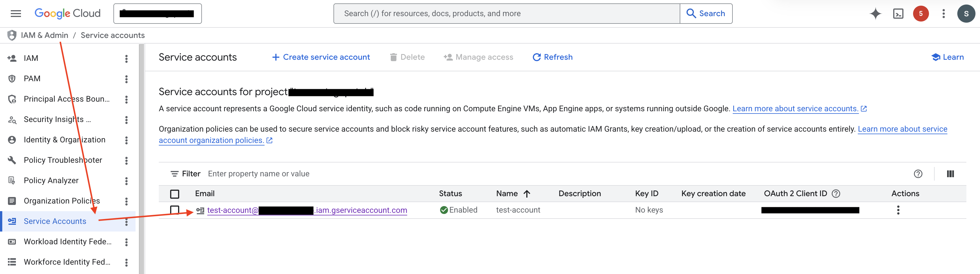
Task: Open more options beside Identity & Organization
Action: click(126, 140)
